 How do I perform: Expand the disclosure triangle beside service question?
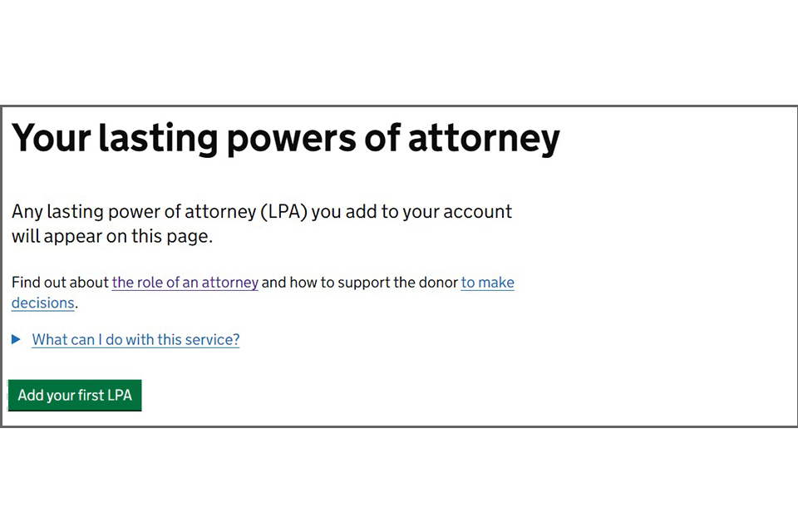tap(17, 340)
